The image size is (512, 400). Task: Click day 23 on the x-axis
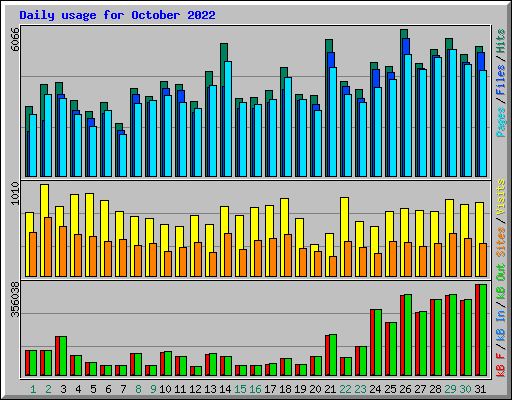click(x=360, y=389)
